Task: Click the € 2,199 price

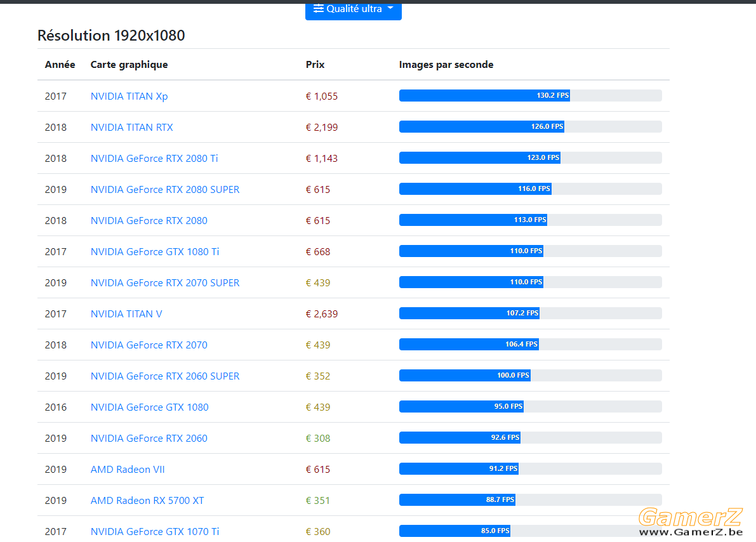Action: pyautogui.click(x=322, y=128)
